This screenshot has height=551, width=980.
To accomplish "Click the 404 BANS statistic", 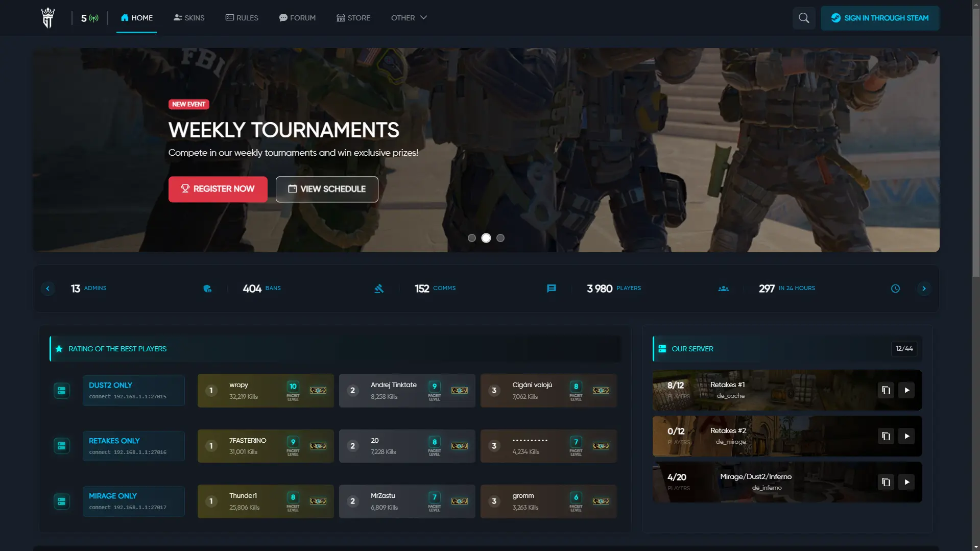I will [261, 289].
